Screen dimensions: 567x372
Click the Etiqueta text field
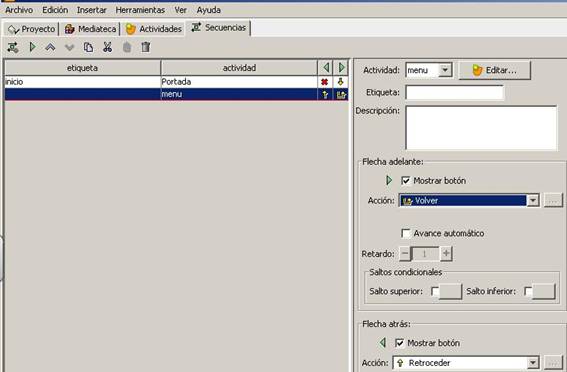[x=455, y=93]
